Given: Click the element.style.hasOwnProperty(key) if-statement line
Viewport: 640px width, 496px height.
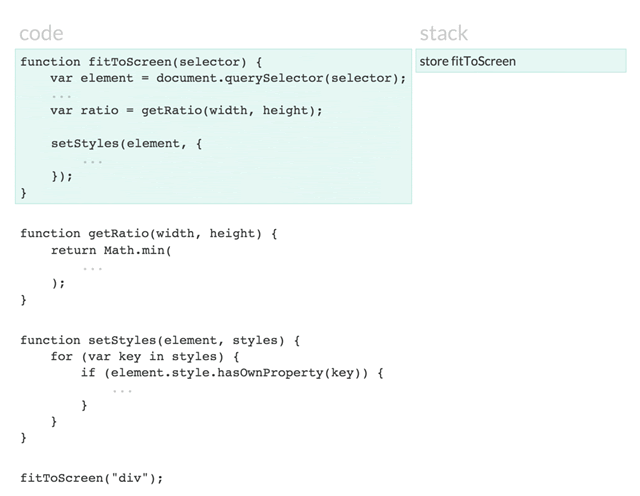Looking at the screenshot, I should pyautogui.click(x=232, y=373).
